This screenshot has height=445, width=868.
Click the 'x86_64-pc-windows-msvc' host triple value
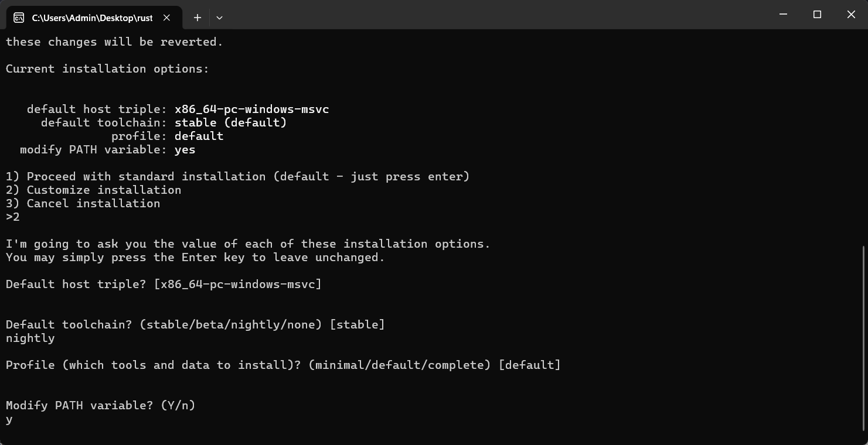coord(251,109)
